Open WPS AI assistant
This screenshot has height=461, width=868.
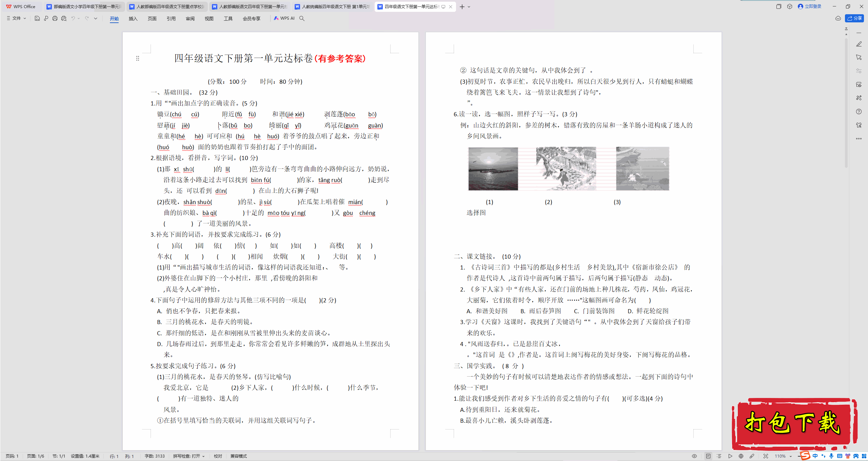click(284, 18)
